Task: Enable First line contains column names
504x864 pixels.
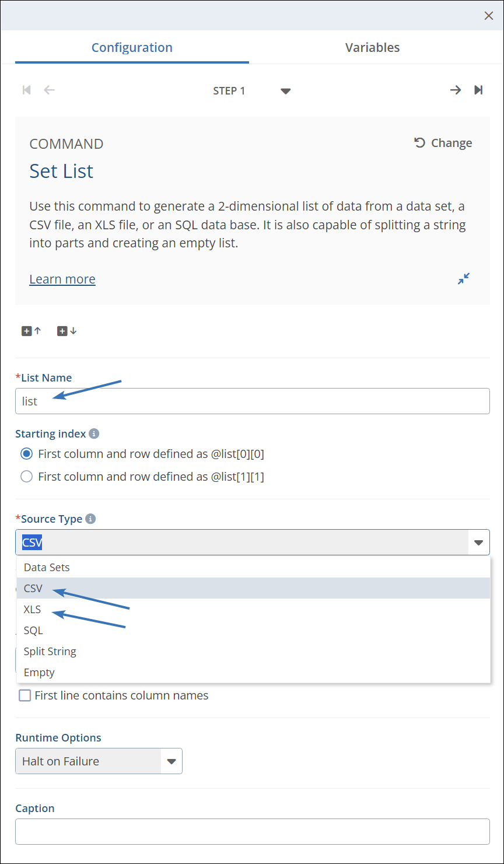Action: (25, 695)
